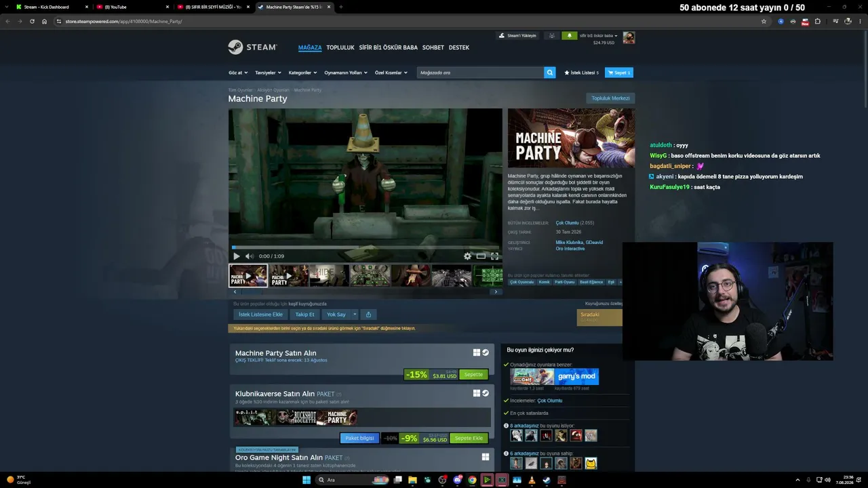Viewport: 868px width, 488px height.
Task: Switch to the YouTube browser tab
Action: point(132,7)
